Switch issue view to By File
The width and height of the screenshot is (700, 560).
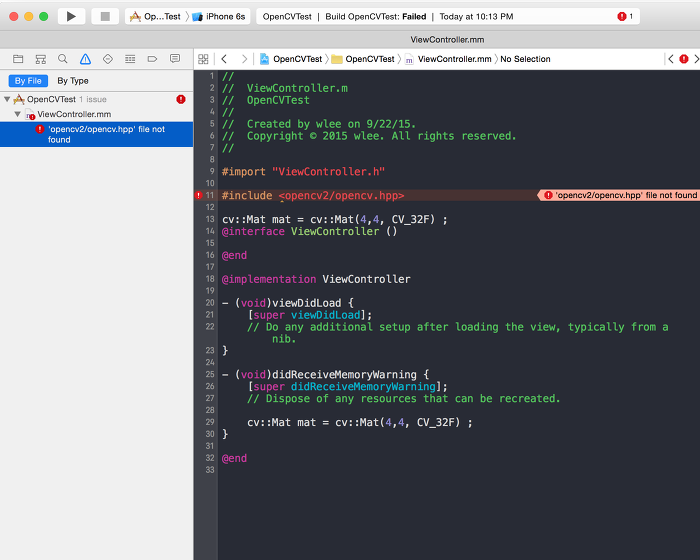pyautogui.click(x=28, y=81)
